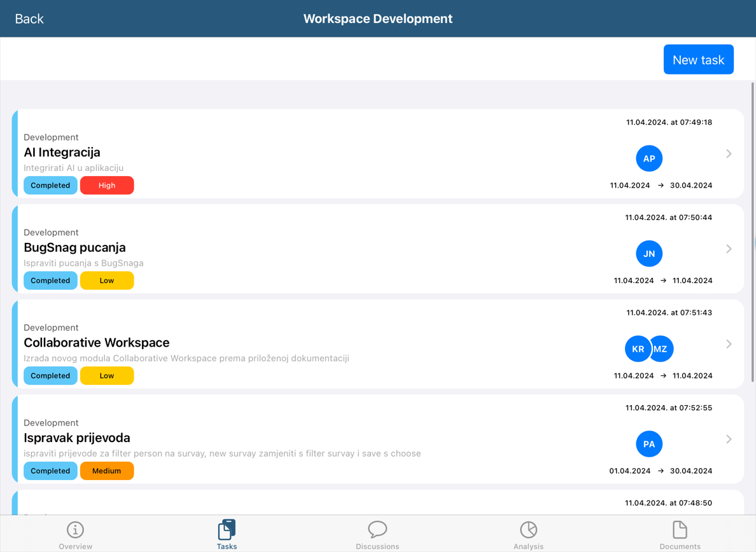Expand the AI Integracija task chevron
This screenshot has height=552, width=756.
pos(729,154)
